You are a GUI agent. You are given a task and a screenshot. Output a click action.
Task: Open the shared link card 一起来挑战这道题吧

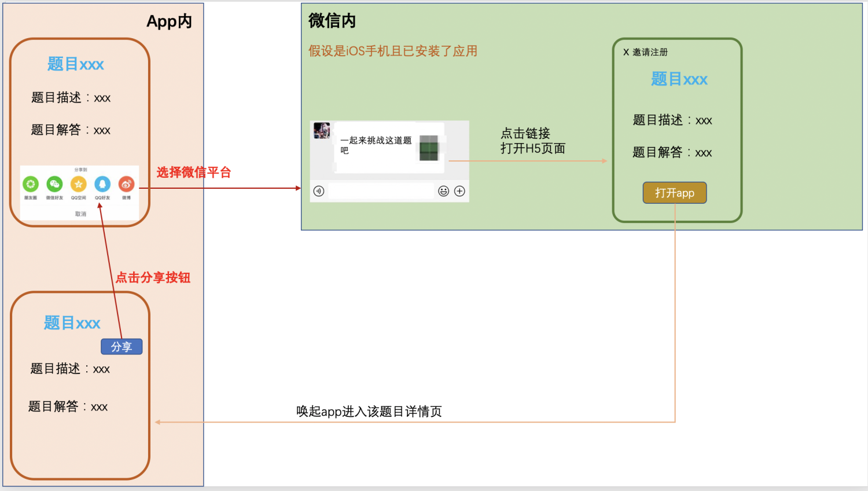(x=389, y=147)
